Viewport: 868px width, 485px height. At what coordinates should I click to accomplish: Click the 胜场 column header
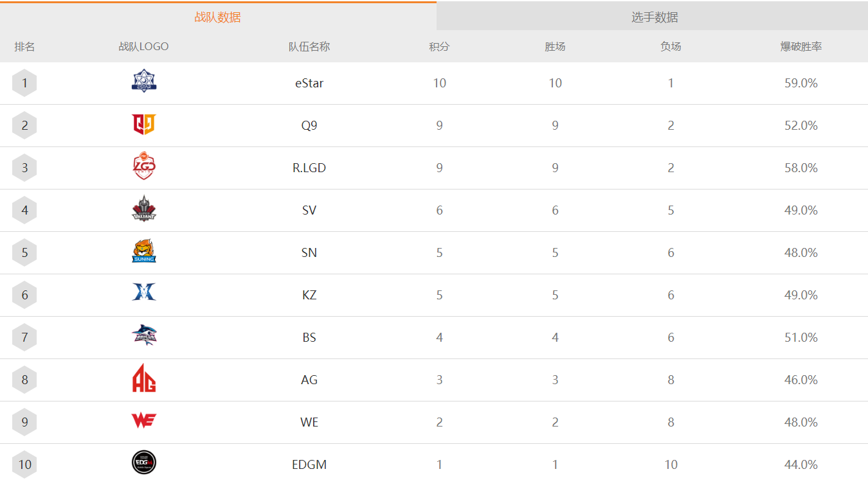pos(555,47)
